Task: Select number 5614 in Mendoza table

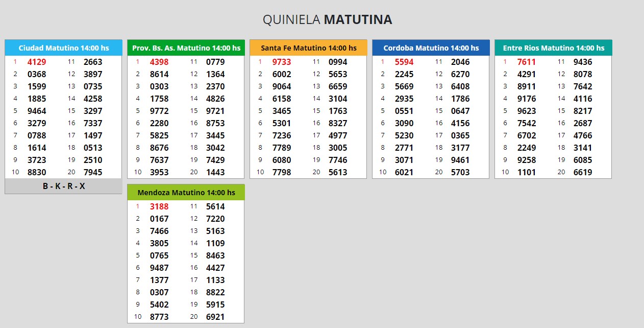Action: (x=215, y=206)
